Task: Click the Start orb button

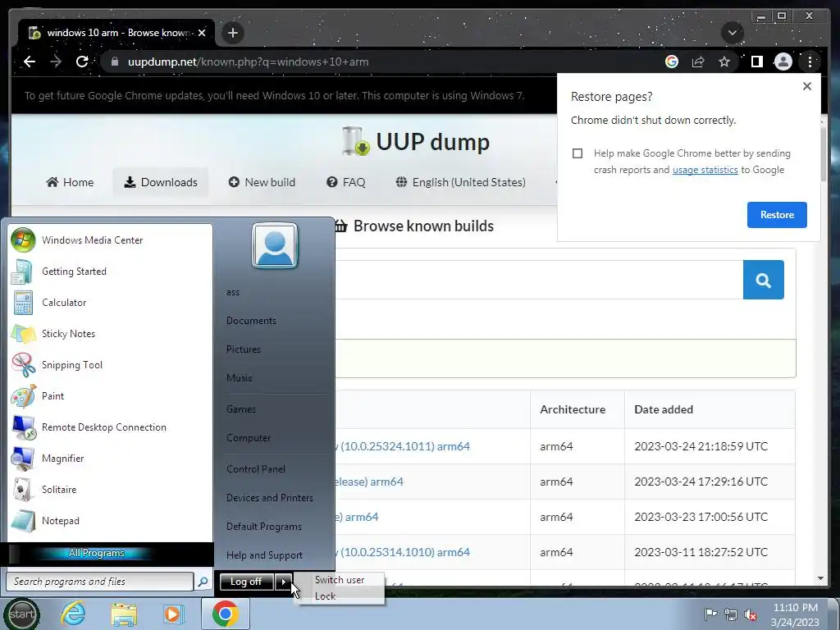Action: tap(22, 614)
